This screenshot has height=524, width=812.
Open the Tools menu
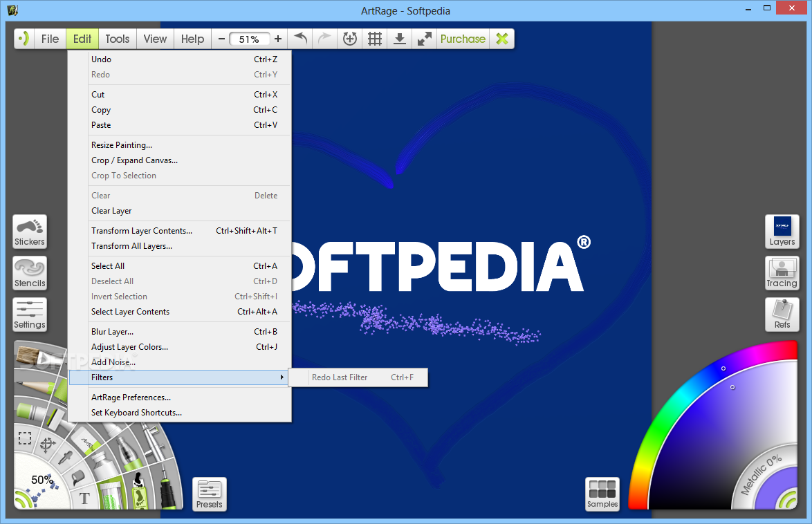coord(118,39)
